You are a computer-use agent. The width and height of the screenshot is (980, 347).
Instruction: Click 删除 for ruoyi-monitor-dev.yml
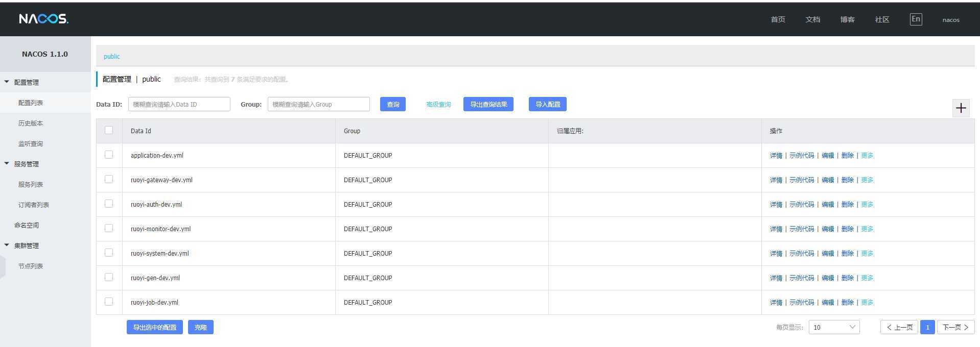click(x=847, y=229)
